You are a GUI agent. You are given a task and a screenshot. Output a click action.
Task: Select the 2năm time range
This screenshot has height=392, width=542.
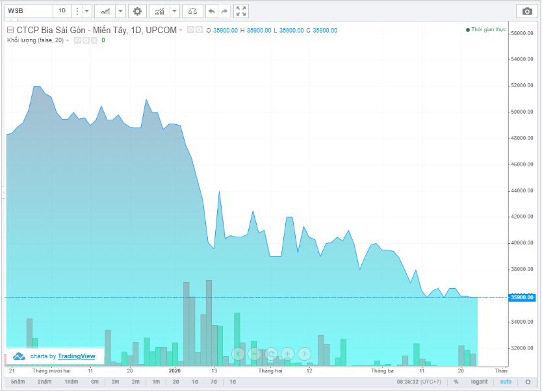[45, 382]
